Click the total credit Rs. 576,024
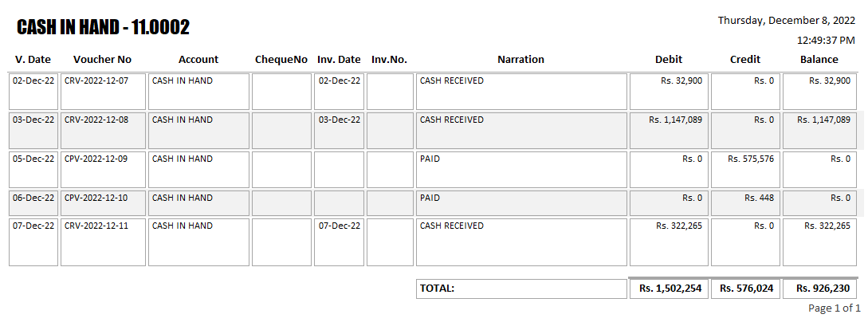This screenshot has height=322, width=868. 746,289
